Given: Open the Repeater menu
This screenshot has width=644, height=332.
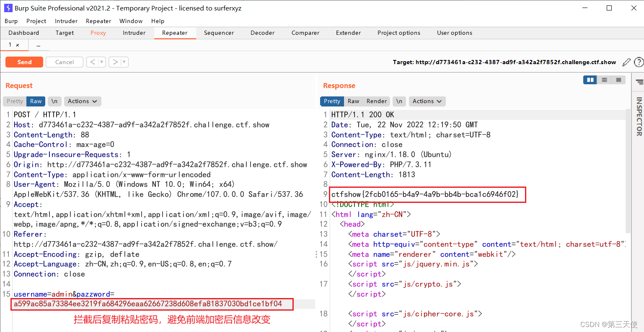Looking at the screenshot, I should 98,21.
